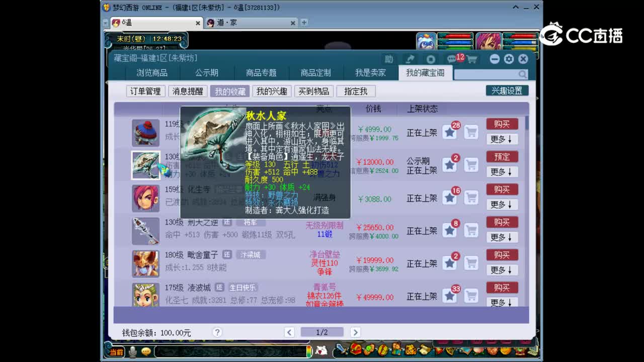Click 购买 for 凌波城 character
Screen dimensions: 644x362
tap(502, 288)
